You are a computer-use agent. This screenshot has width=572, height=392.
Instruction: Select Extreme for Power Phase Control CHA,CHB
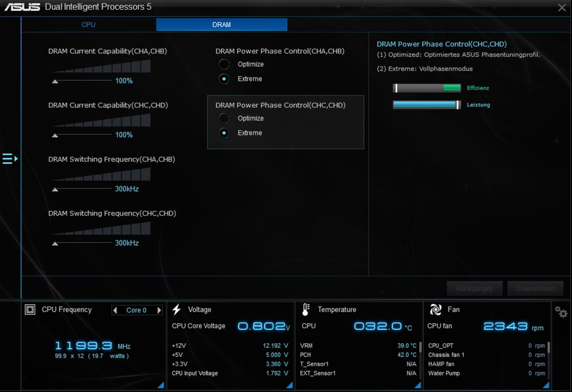pos(224,79)
